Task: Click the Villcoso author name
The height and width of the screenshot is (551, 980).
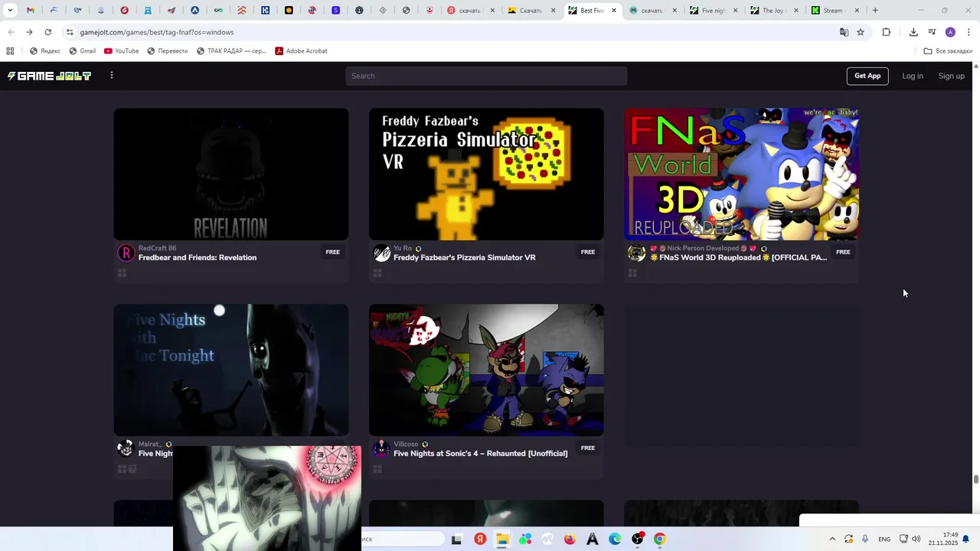Action: pos(406,445)
